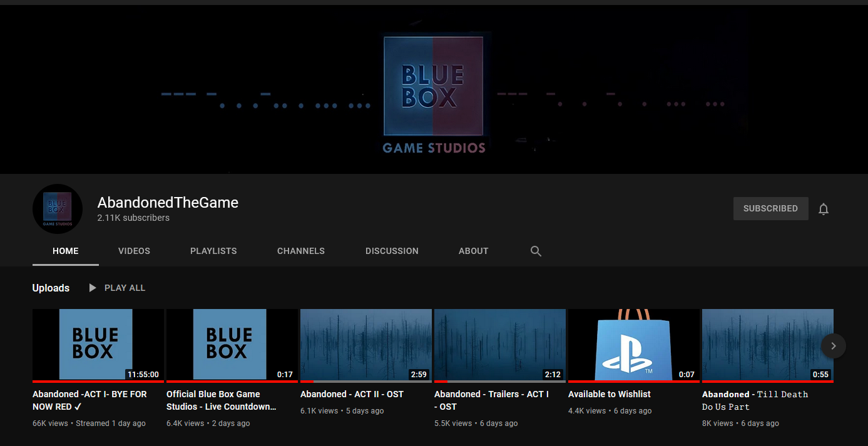Click the Play All link text
The image size is (868, 446).
click(x=125, y=288)
